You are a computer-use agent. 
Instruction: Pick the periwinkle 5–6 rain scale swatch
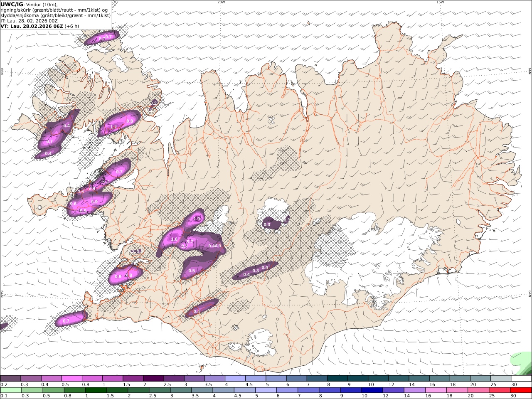coord(266,390)
